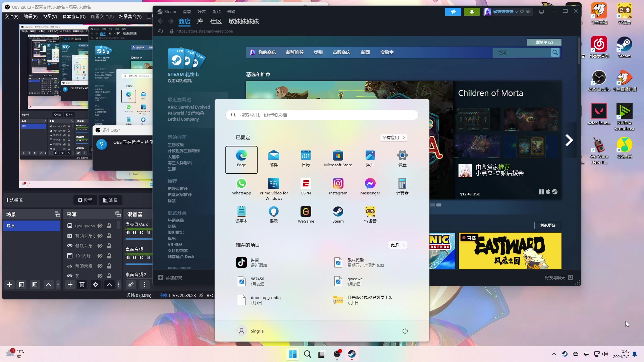The image size is (644, 362).
Task: Toggle visibility of 视频采集 source
Action: [x=100, y=236]
